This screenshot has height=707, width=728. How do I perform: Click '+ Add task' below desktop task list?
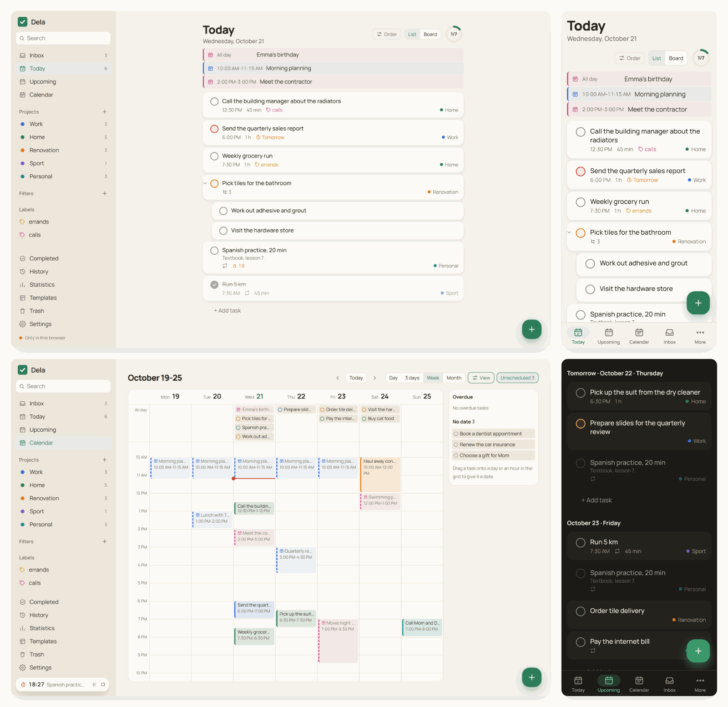pos(227,311)
